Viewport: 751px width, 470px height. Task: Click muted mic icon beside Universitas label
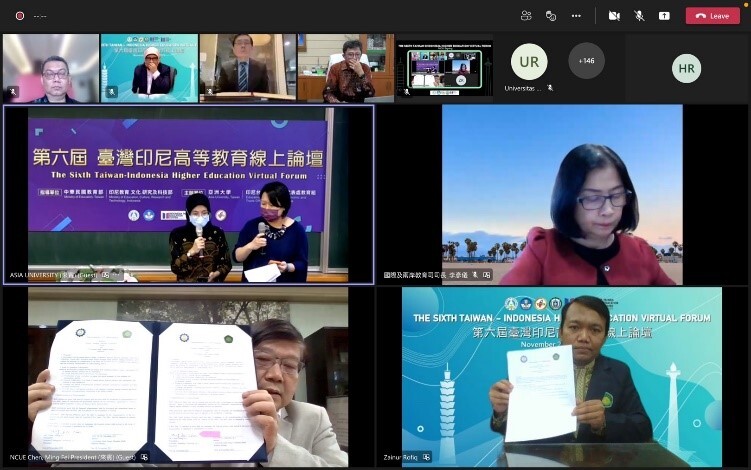550,88
